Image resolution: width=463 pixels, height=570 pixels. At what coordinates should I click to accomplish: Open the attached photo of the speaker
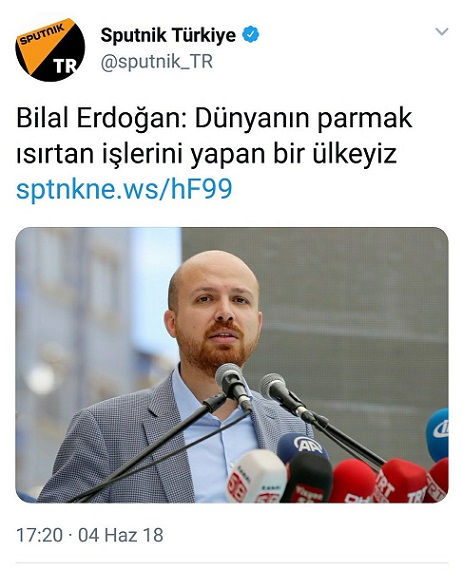pos(232,365)
